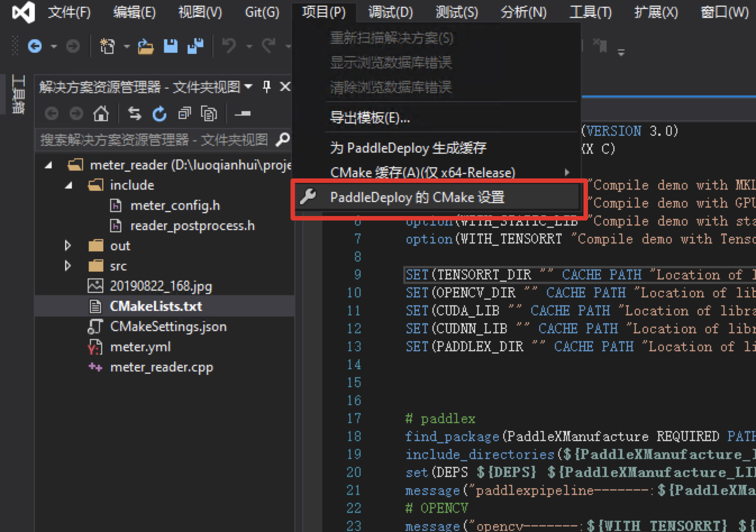Click the Save All toolbar icon
Screen dimensions: 756x532
click(195, 46)
